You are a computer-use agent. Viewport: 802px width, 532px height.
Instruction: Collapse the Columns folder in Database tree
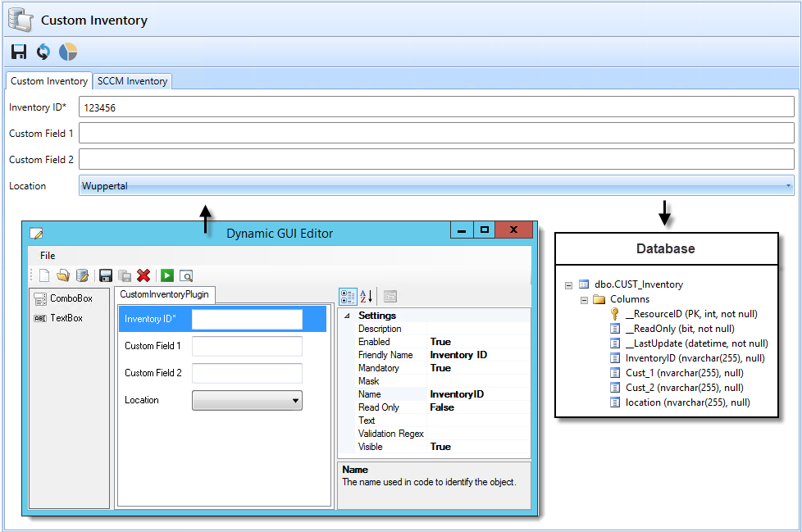[x=584, y=299]
